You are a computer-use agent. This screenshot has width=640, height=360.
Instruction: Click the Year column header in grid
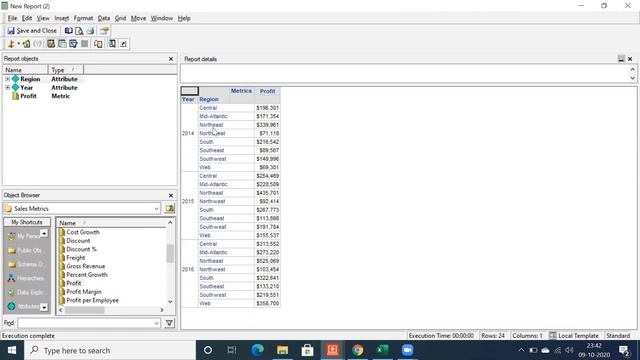[188, 99]
